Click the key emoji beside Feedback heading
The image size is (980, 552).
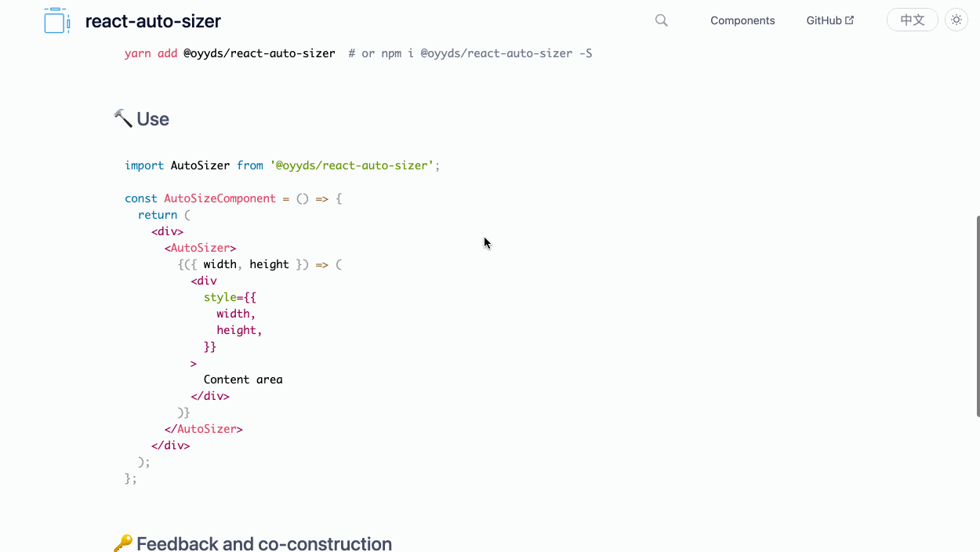pos(123,543)
